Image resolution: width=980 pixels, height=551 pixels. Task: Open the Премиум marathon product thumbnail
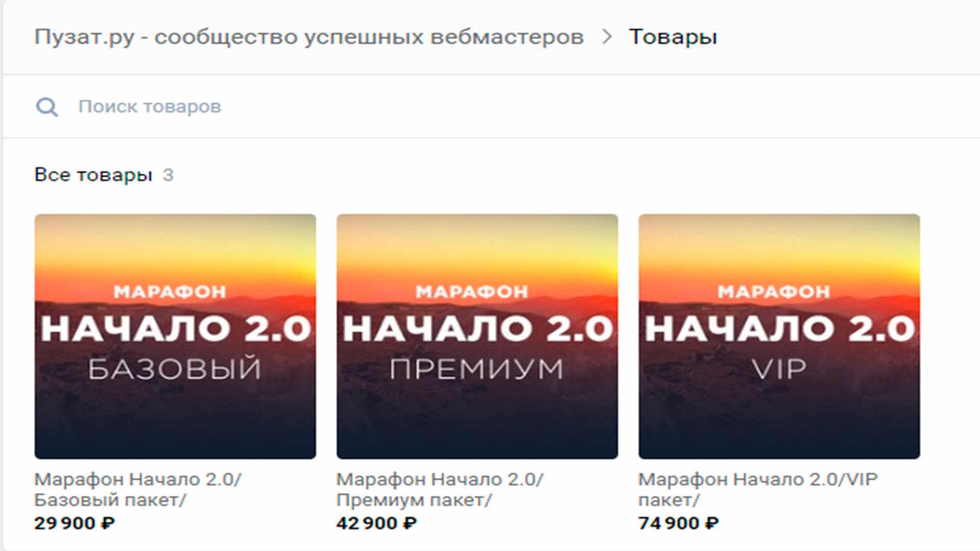477,336
